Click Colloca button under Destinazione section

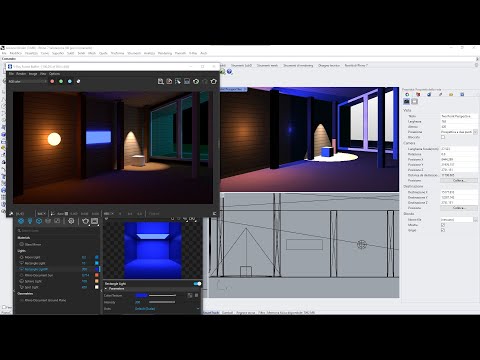(459, 208)
